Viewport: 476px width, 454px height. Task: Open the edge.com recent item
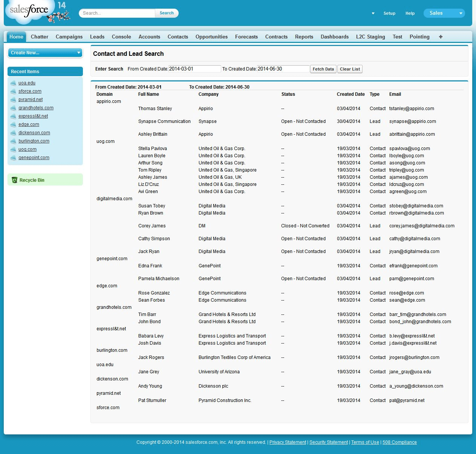pos(29,124)
